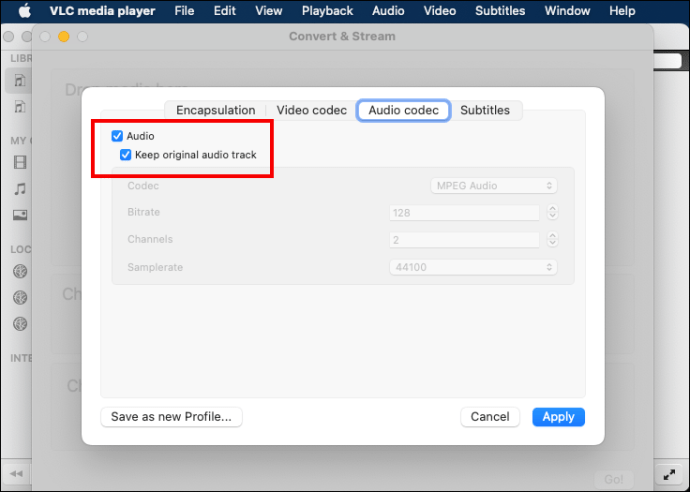Expand the 44100 samplerate dropdown
690x492 pixels.
[x=473, y=267]
